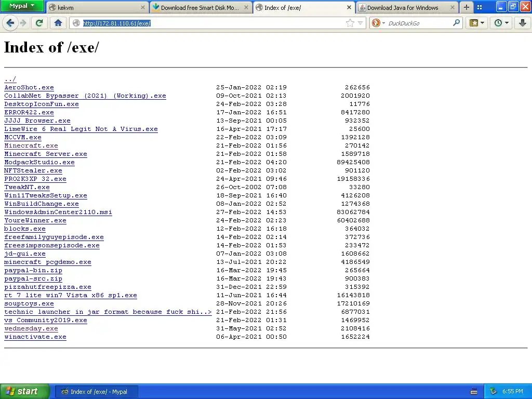This screenshot has height=399, width=532.
Task: Open the CollabNet Bypasser (2021) link
Action: point(85,96)
